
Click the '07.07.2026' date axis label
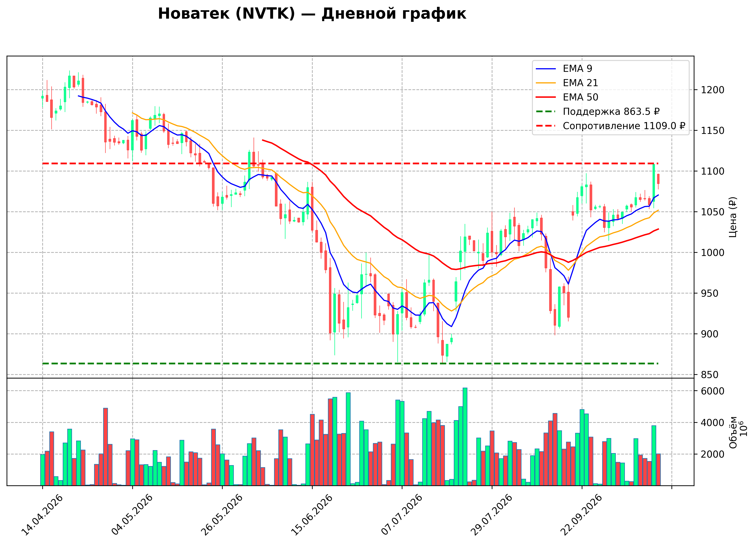click(401, 515)
